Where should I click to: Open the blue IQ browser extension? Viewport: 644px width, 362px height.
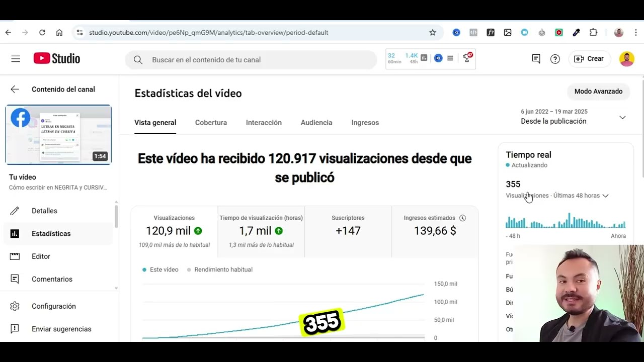456,33
